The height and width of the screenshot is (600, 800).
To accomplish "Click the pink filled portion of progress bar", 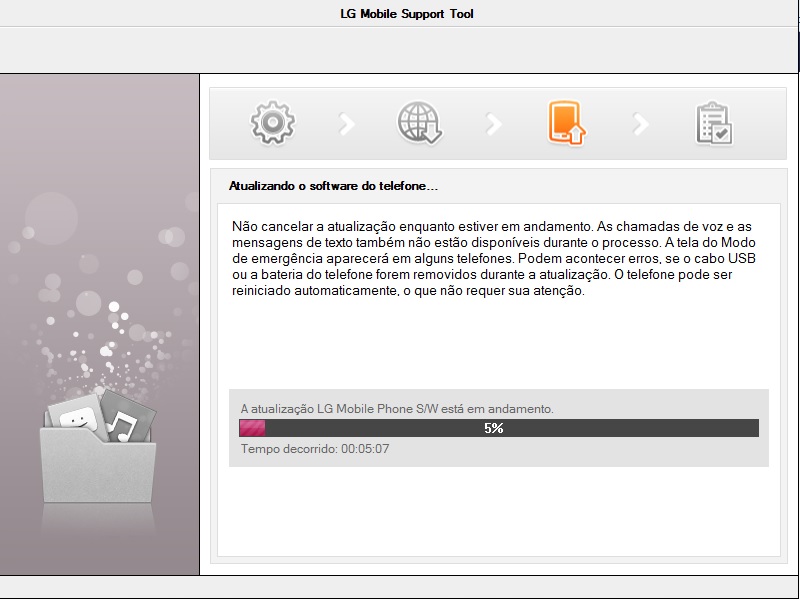I will click(x=252, y=428).
